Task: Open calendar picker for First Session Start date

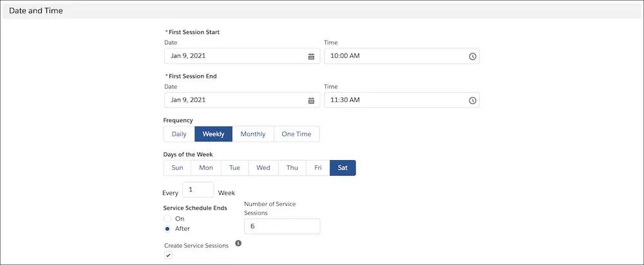Action: [x=311, y=57]
